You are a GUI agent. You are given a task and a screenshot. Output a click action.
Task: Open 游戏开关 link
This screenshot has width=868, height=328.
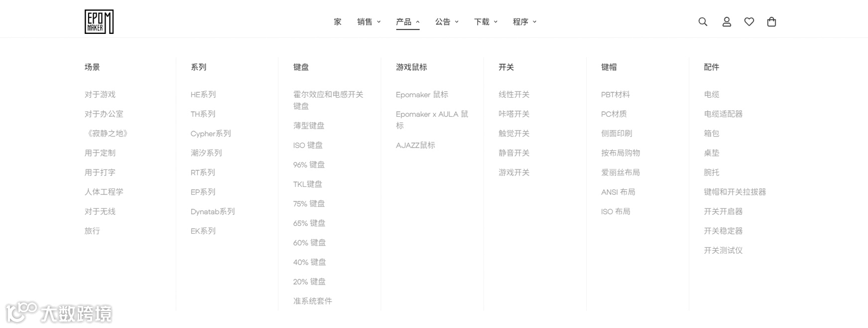(514, 172)
